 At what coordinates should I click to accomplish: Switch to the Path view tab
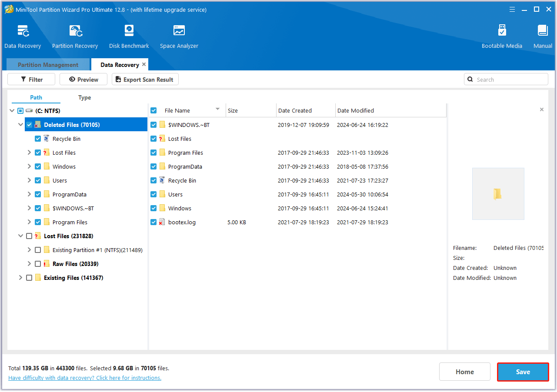click(36, 97)
